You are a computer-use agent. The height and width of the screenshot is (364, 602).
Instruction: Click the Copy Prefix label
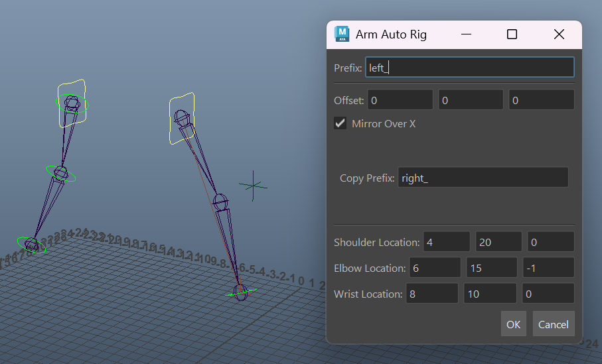367,178
